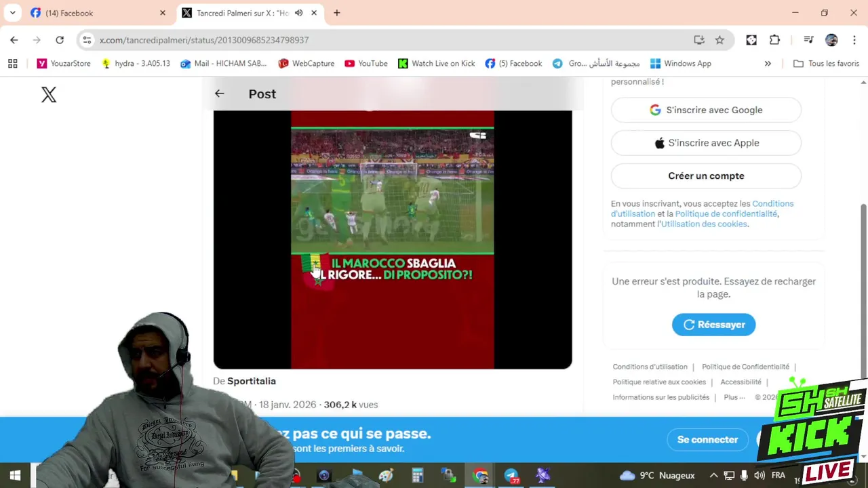Close the Tancredi Palmeri X tab

314,13
